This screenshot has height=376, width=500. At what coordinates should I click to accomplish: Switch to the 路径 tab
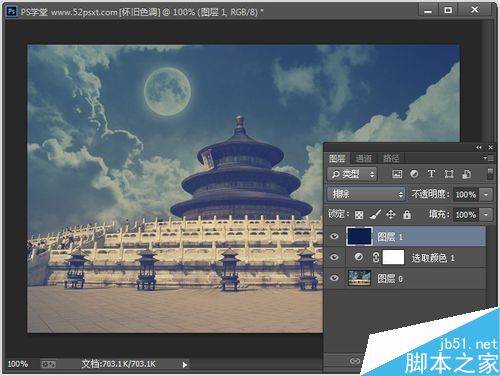(x=391, y=158)
